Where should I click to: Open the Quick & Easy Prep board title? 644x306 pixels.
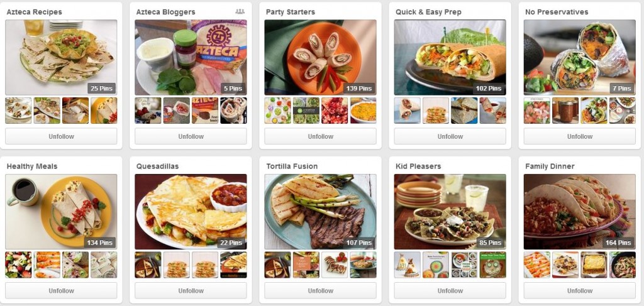click(x=428, y=12)
